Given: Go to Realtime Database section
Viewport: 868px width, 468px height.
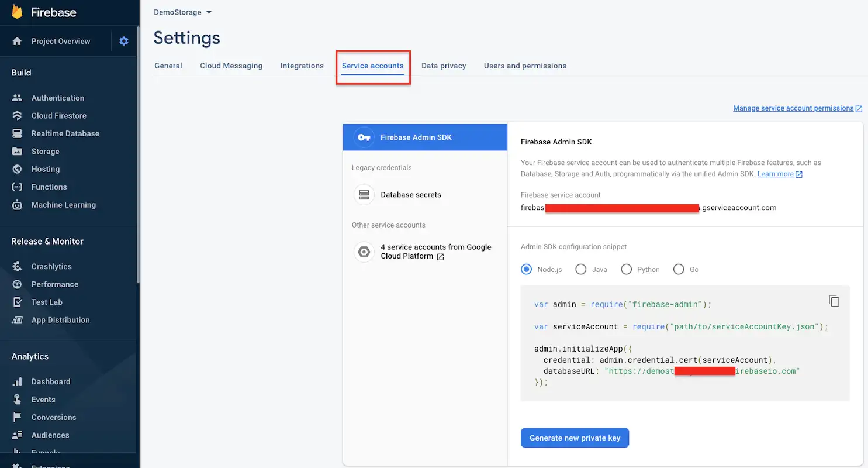Looking at the screenshot, I should tap(65, 133).
